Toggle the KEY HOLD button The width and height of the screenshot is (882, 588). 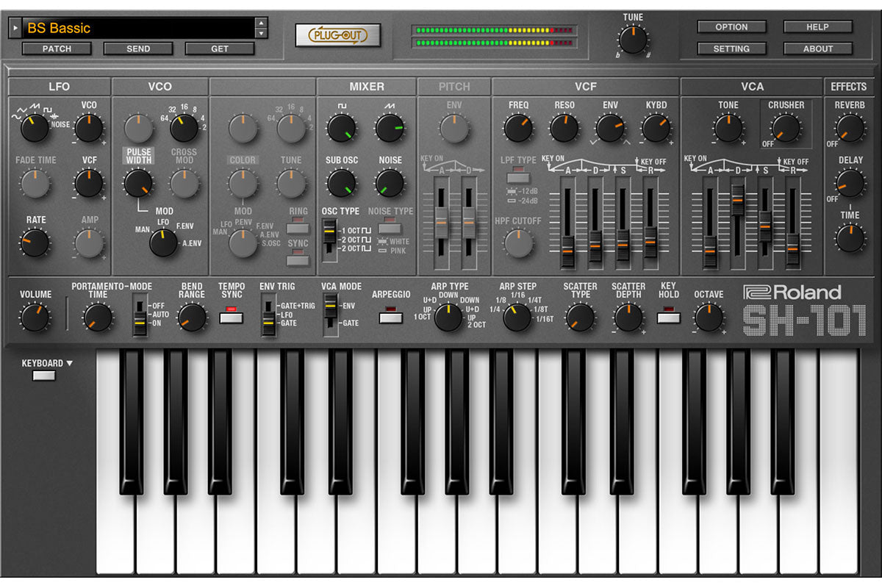pos(668,318)
